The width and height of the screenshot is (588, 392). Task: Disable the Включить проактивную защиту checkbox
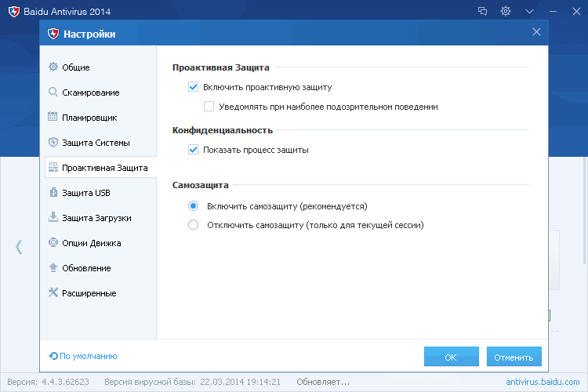[x=193, y=87]
